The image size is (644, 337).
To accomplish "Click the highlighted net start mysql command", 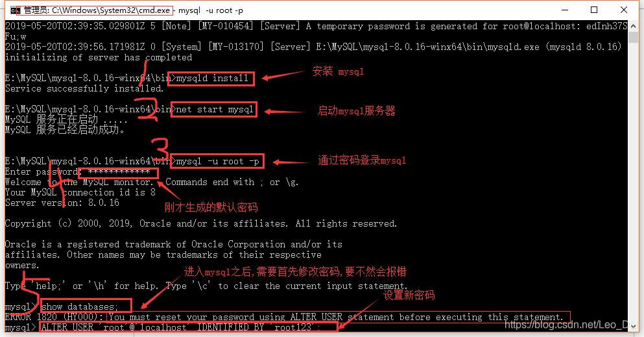I will tap(213, 109).
